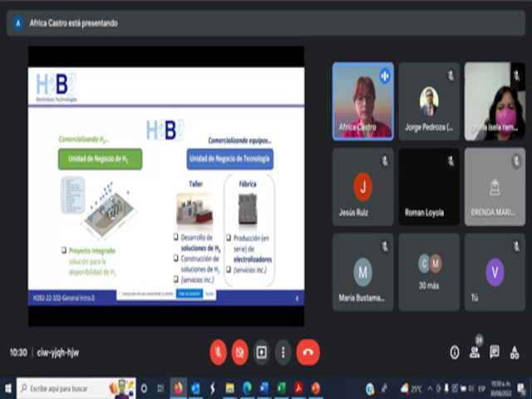Select Jesús Ruiz's participant tile
This screenshot has height=399, width=532.
click(x=363, y=186)
